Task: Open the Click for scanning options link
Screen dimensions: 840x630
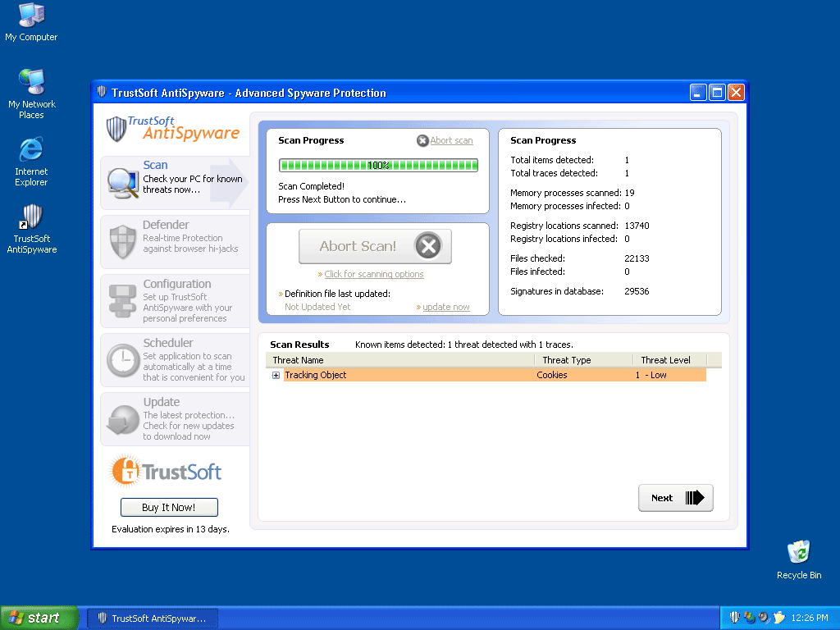Action: pyautogui.click(x=373, y=274)
